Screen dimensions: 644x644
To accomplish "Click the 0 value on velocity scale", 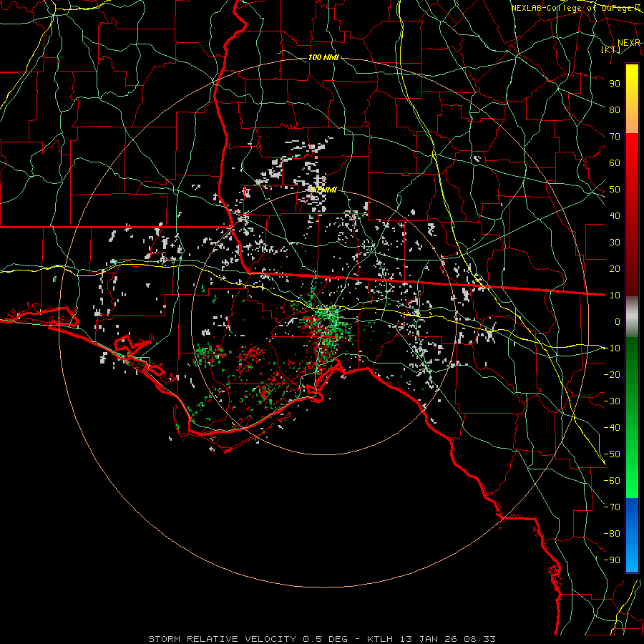I will [x=618, y=321].
